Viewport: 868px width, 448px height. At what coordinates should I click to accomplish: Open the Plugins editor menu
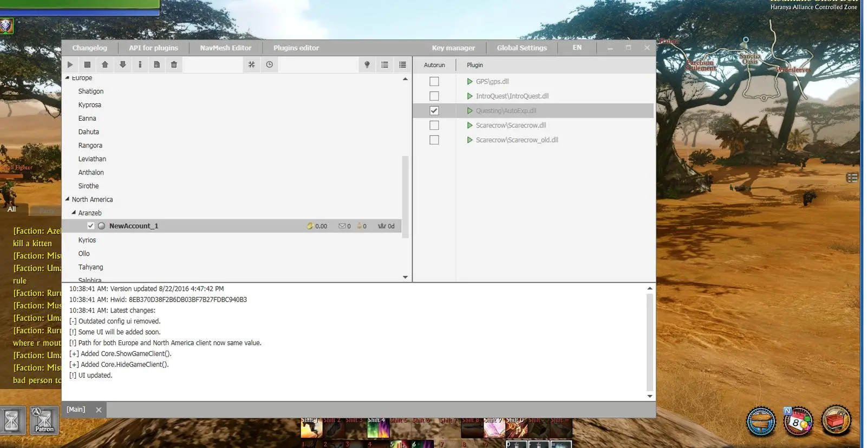coord(296,48)
